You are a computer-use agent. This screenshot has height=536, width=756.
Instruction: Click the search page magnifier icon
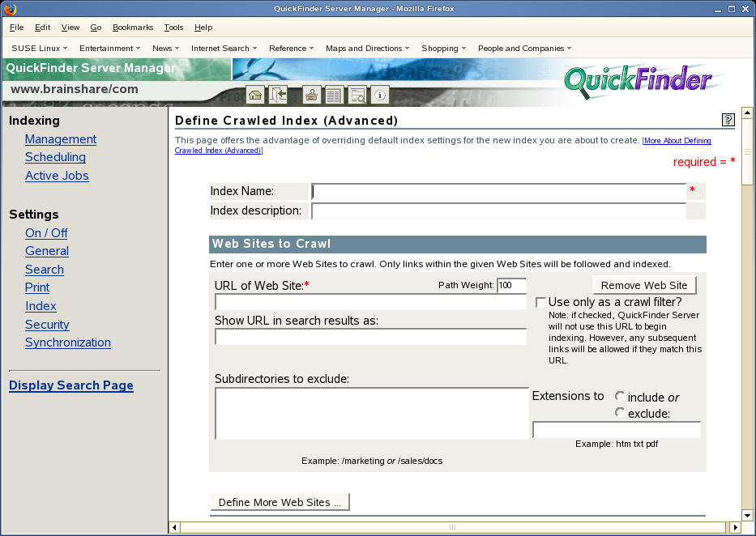357,95
